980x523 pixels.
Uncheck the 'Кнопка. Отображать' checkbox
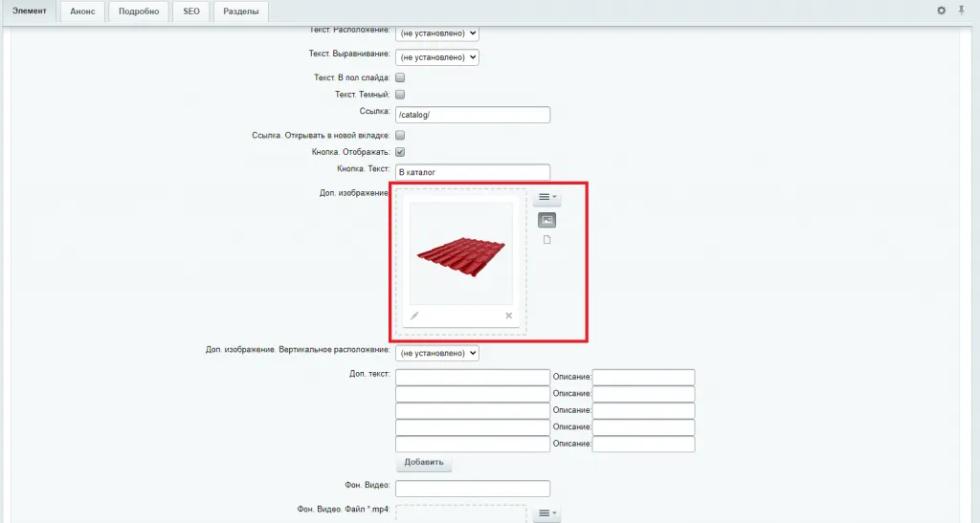401,152
